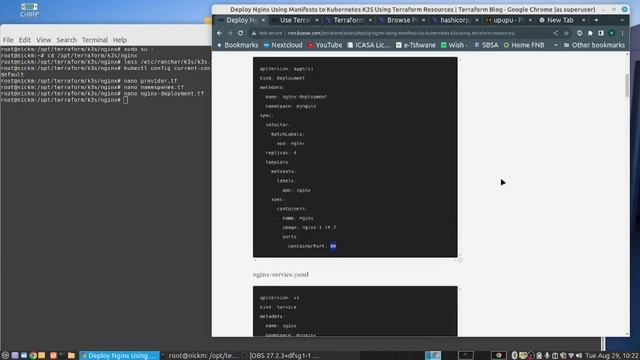Viewport: 640px width, 360px height.
Task: Expand hidden bookmarks overflow chevron
Action: click(x=556, y=45)
